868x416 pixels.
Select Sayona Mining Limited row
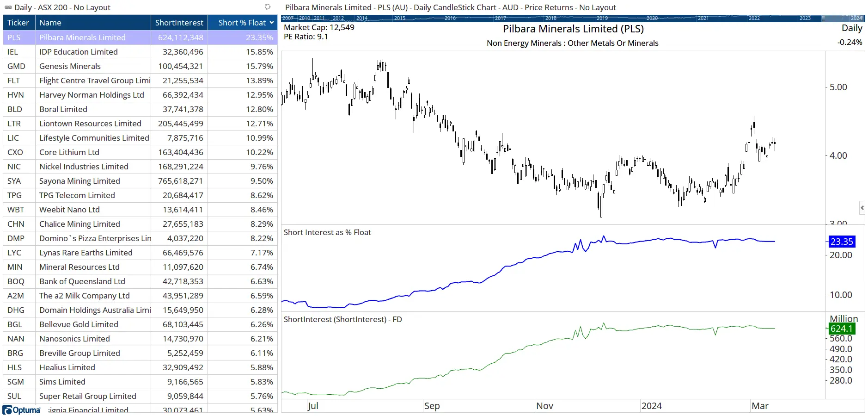[140, 181]
